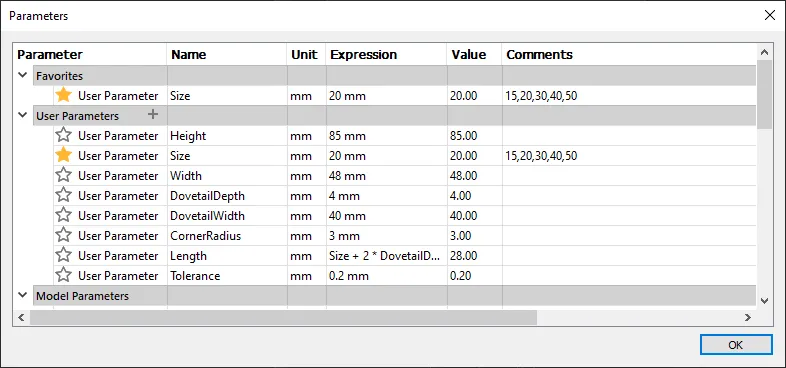Click the horizontal scrollbar right arrow
The image size is (786, 368).
[747, 317]
